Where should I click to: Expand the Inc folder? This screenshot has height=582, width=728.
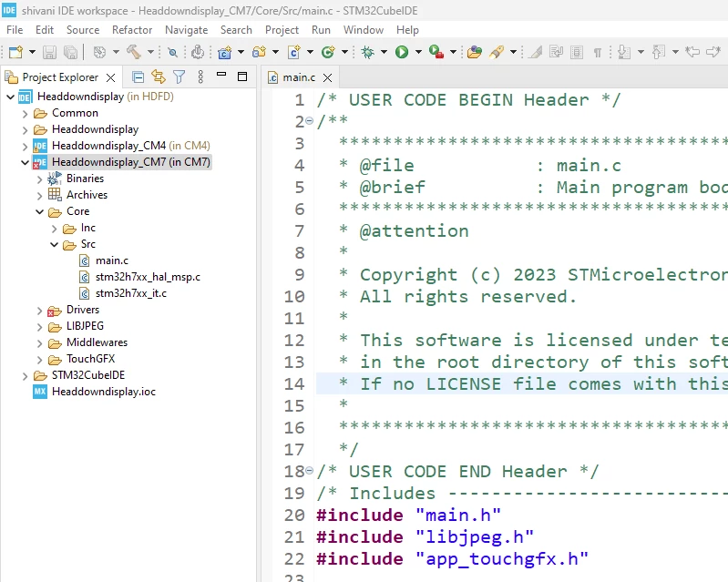(x=54, y=229)
